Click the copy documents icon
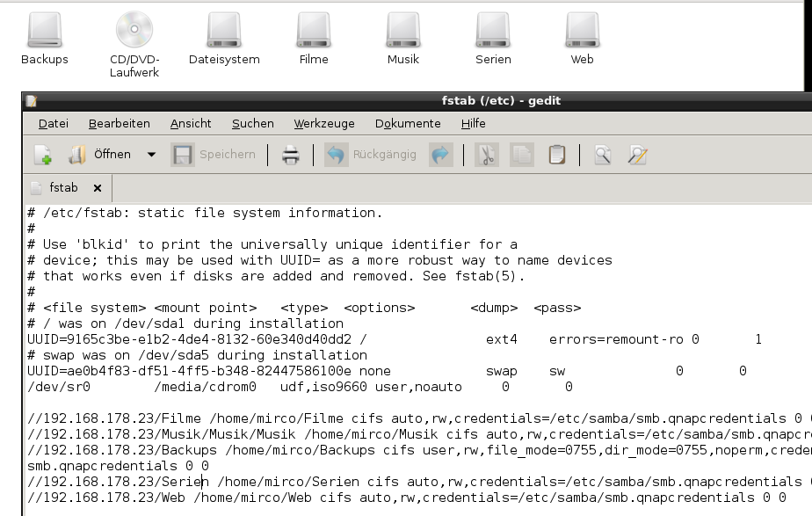Viewport: 812px width, 516px height. (521, 155)
